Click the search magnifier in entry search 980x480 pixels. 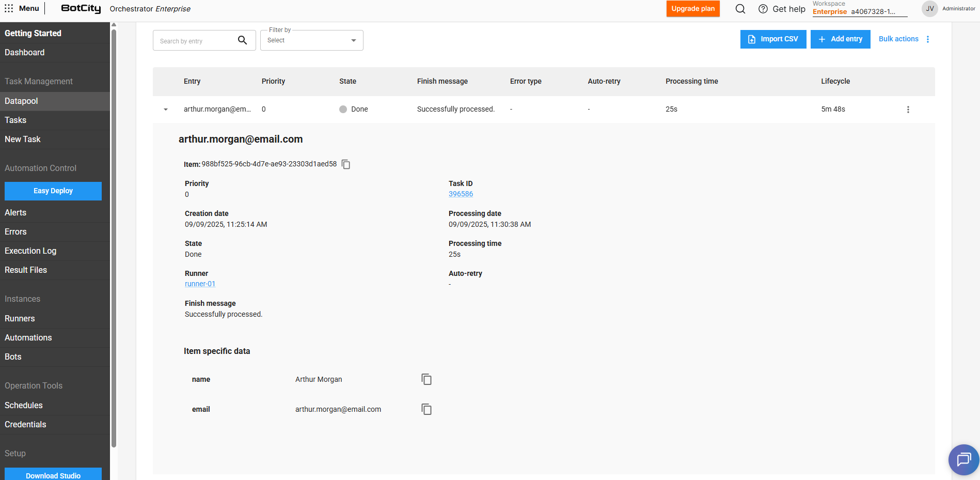pos(242,40)
